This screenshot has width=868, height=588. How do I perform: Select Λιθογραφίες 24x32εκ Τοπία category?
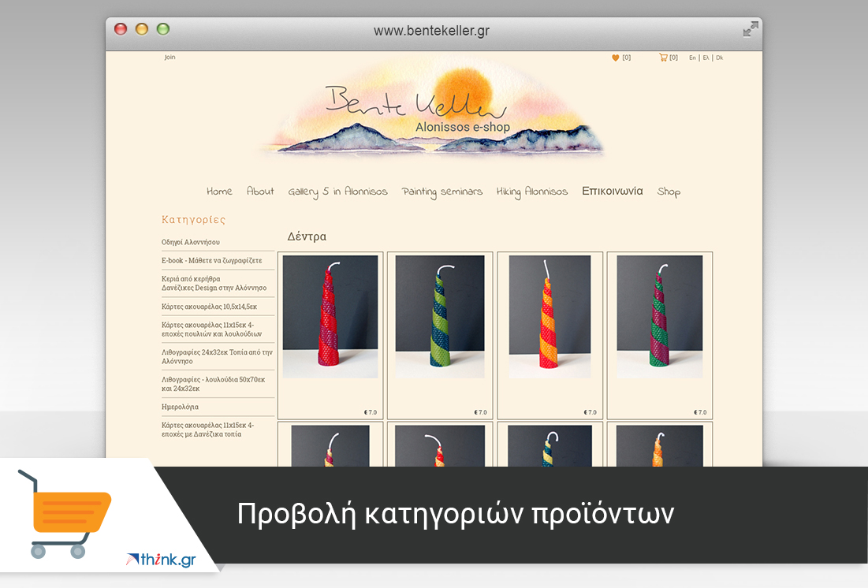coord(217,356)
